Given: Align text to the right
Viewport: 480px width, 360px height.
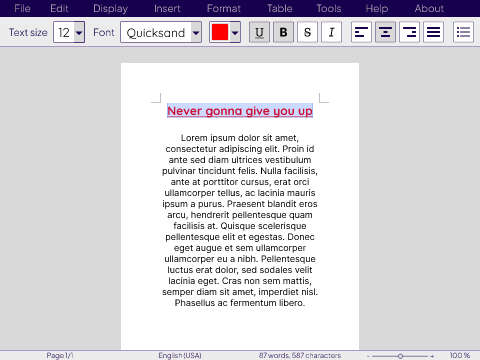Looking at the screenshot, I should pos(409,32).
